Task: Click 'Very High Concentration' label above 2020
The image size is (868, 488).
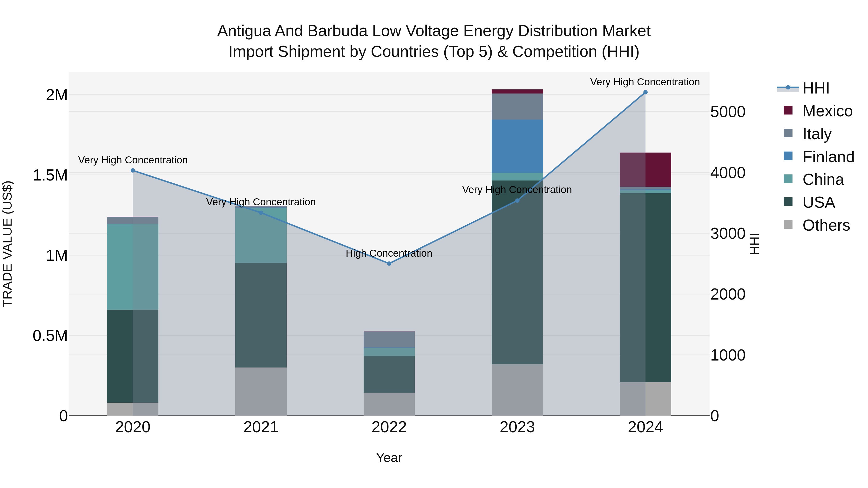Action: 133,160
